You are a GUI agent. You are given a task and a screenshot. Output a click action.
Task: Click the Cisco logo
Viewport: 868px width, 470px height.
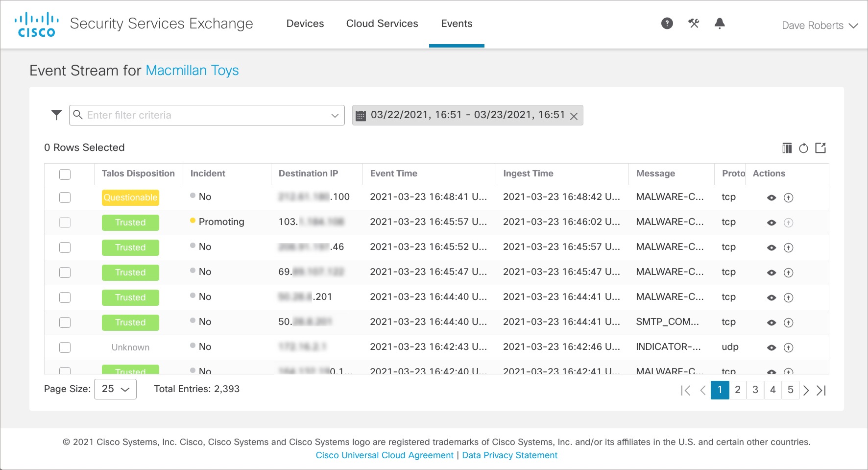(x=37, y=25)
